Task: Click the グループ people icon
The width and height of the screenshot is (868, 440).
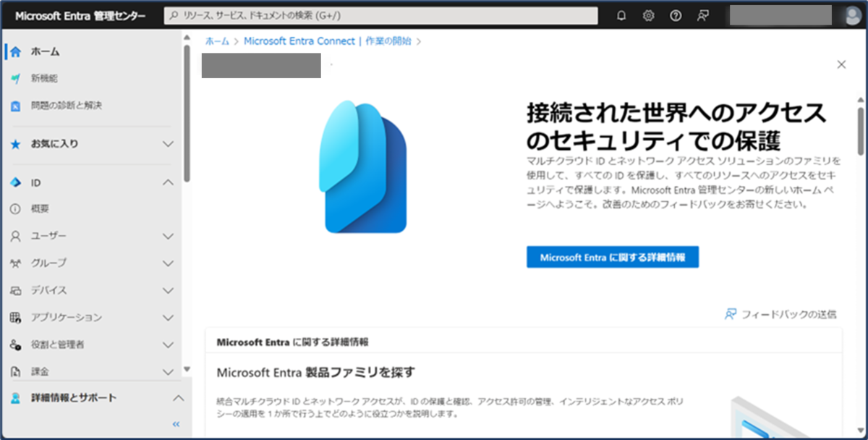Action: click(x=16, y=263)
